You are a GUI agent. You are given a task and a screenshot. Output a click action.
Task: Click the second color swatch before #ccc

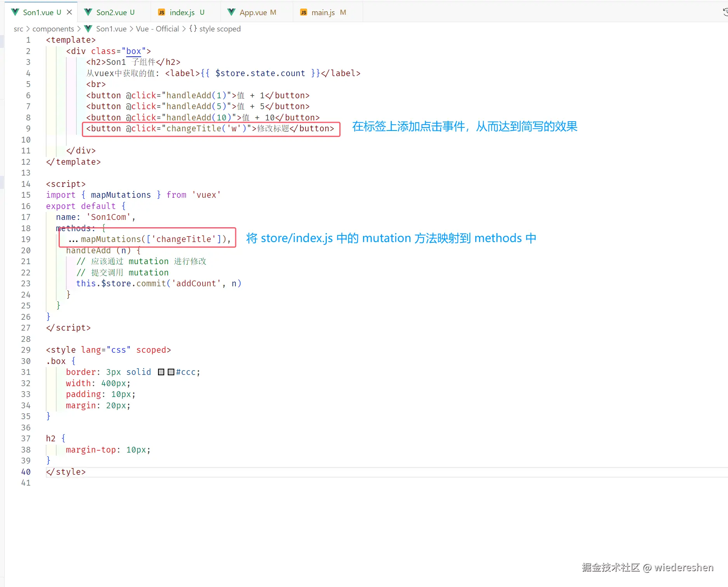[170, 372]
